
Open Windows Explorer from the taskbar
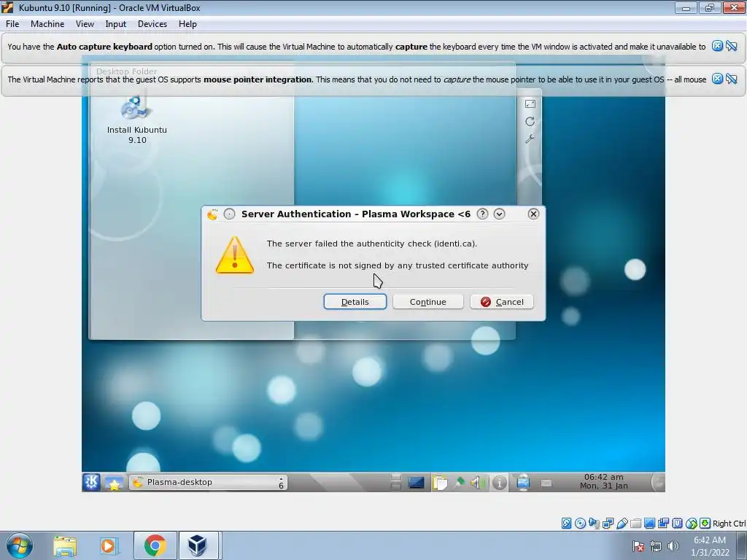tap(65, 545)
